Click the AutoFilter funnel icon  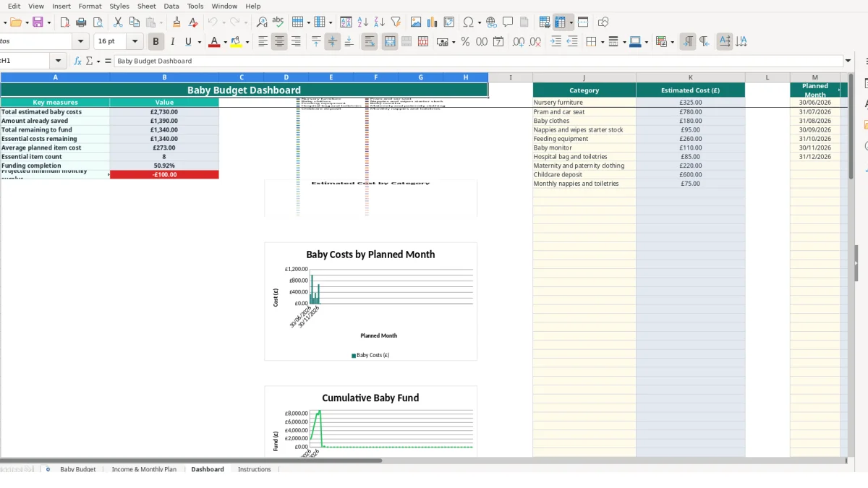(x=396, y=22)
